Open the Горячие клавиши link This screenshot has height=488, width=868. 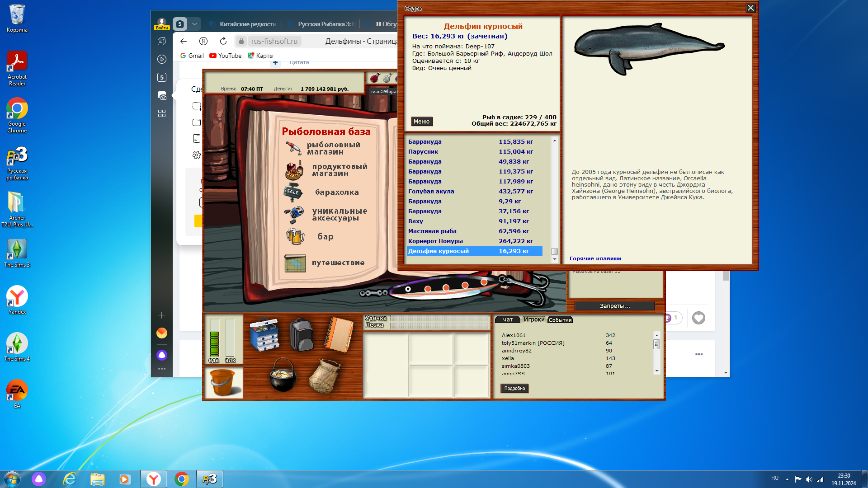click(595, 258)
